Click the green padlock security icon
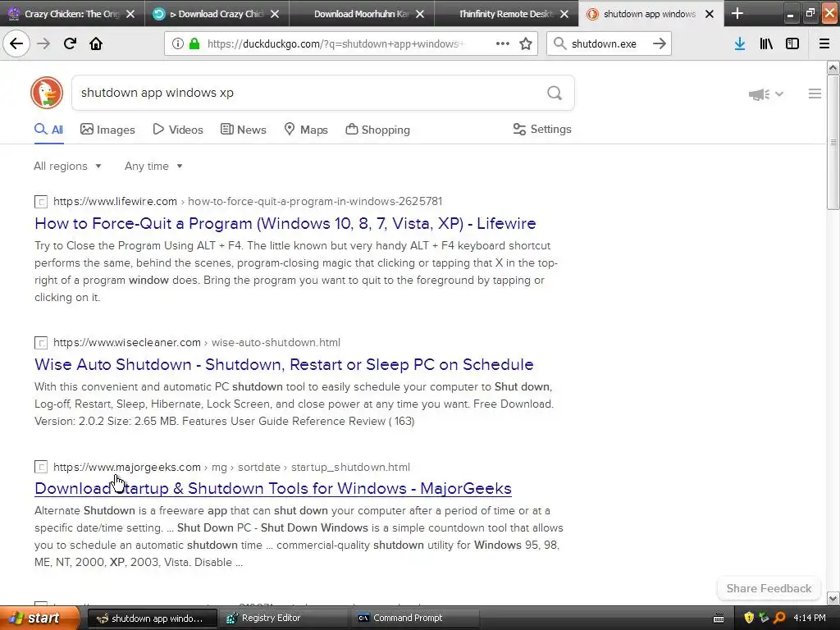 pyautogui.click(x=194, y=43)
